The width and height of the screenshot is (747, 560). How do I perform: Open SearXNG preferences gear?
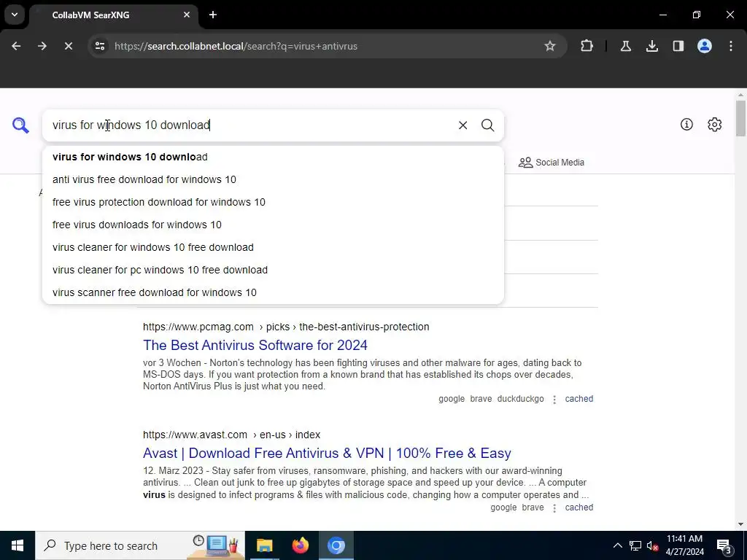click(x=715, y=125)
